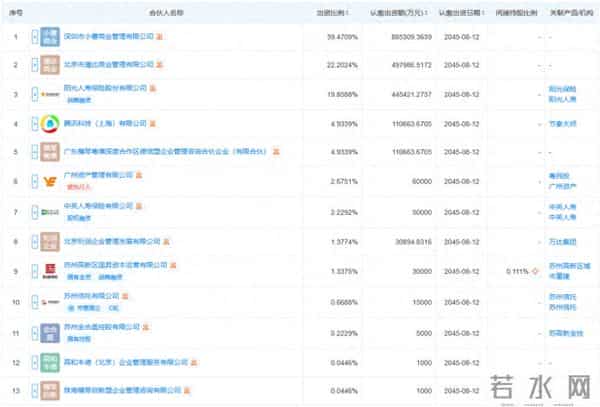Image resolution: width=600 pixels, height=407 pixels.
Task: Click the red tag under row 6 name
Action: point(79,187)
